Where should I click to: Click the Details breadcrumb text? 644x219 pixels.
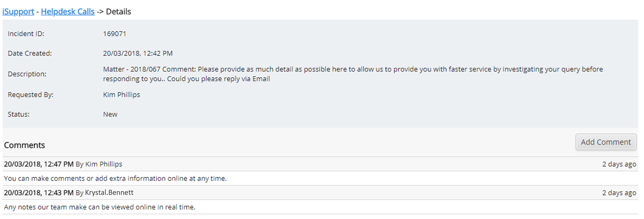(x=118, y=12)
